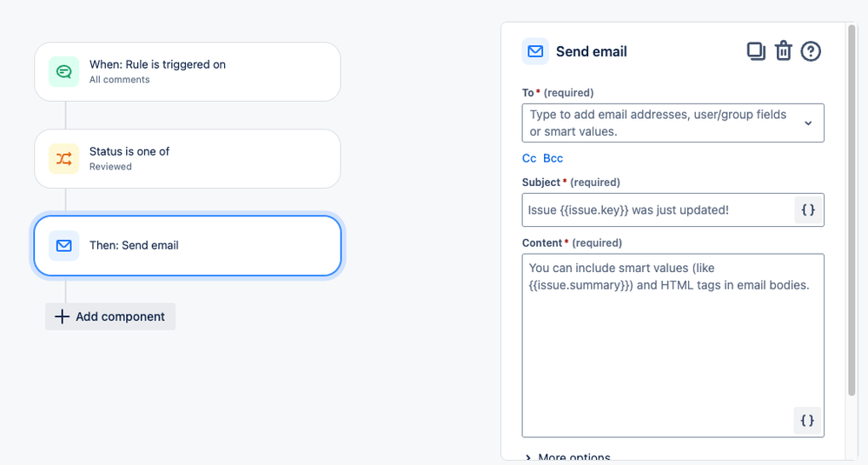Click the panel's vertical scrollbar
868x465 pixels.
851,210
